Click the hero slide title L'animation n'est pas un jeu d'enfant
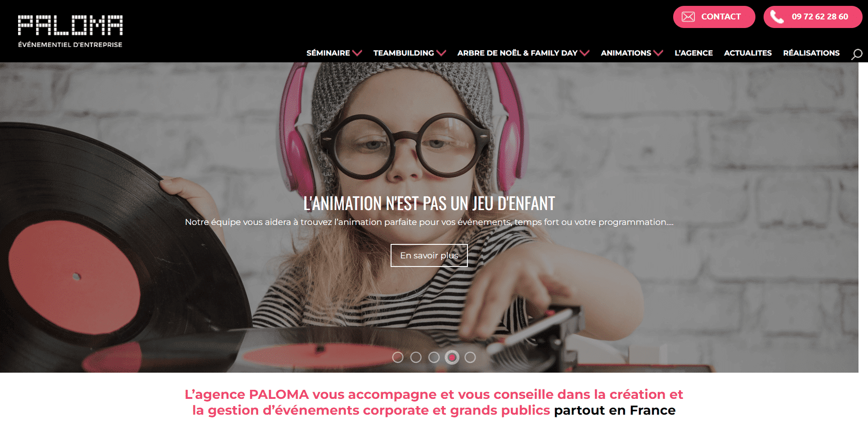Image resolution: width=868 pixels, height=421 pixels. point(429,203)
